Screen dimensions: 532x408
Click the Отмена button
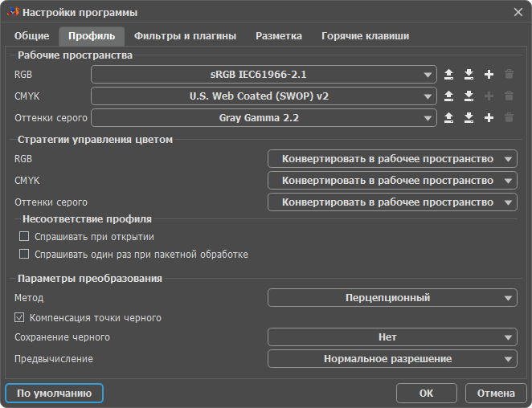pyautogui.click(x=496, y=393)
